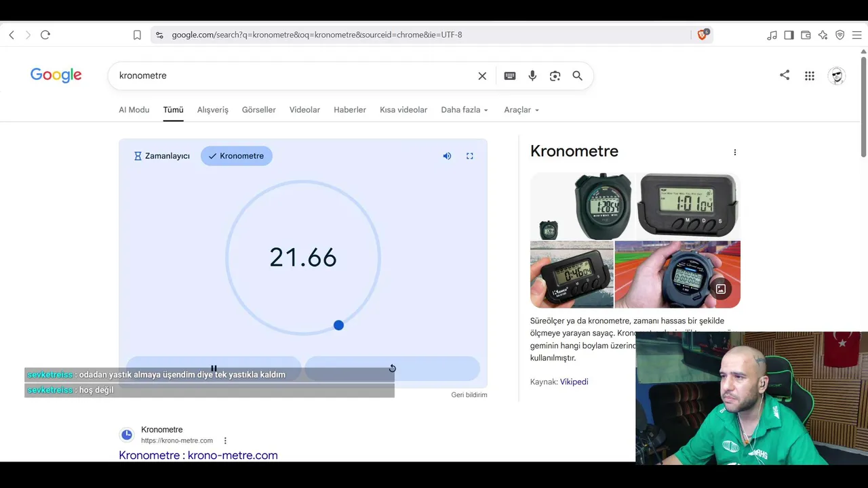
Task: Expand the Araçlar dropdown
Action: [x=521, y=110]
